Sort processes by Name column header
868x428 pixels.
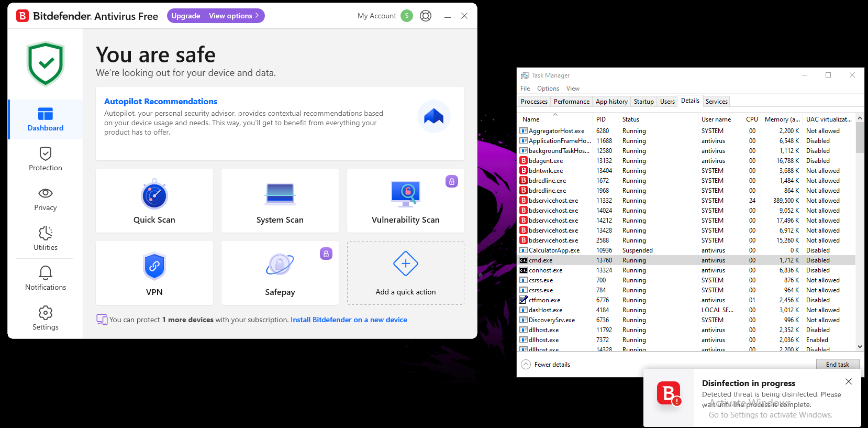[555, 119]
